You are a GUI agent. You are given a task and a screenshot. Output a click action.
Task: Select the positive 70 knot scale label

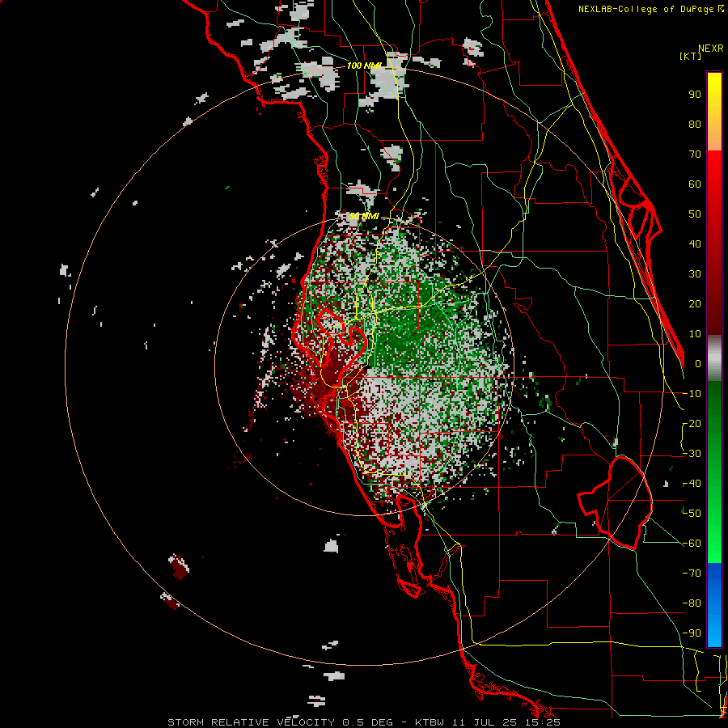click(695, 154)
